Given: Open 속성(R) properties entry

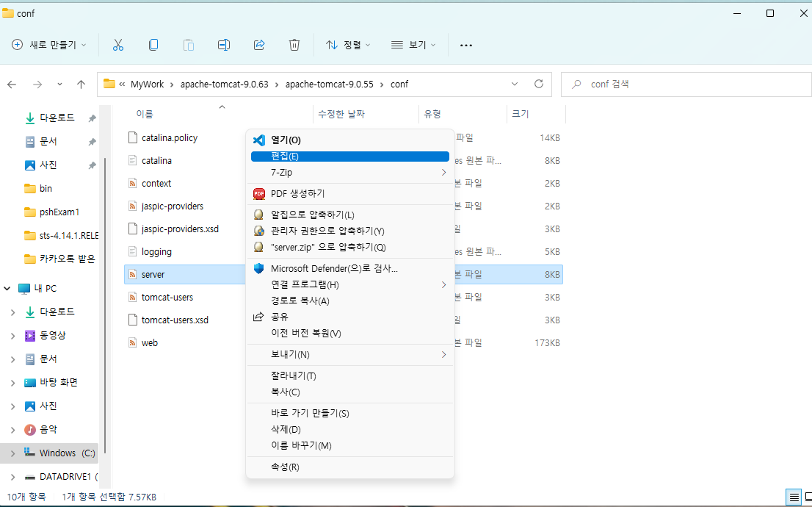Looking at the screenshot, I should point(349,467).
